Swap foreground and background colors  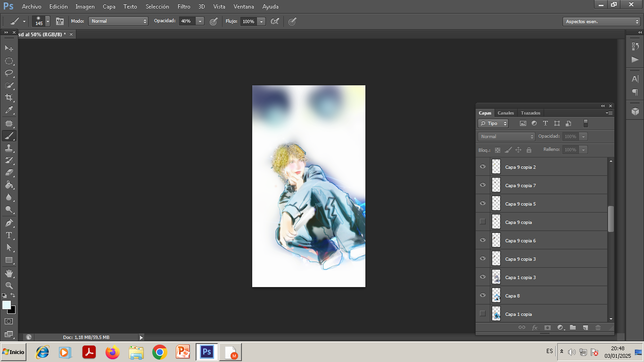13,296
